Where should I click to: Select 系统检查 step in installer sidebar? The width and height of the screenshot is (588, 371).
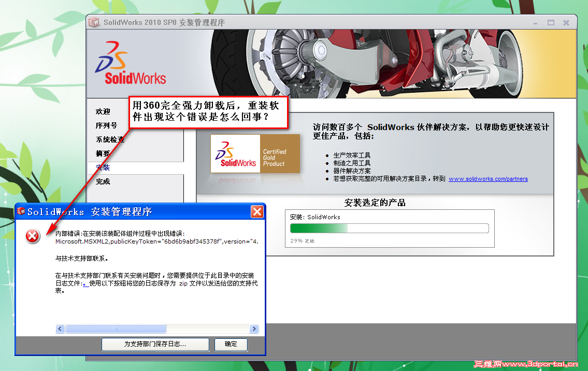pos(110,139)
